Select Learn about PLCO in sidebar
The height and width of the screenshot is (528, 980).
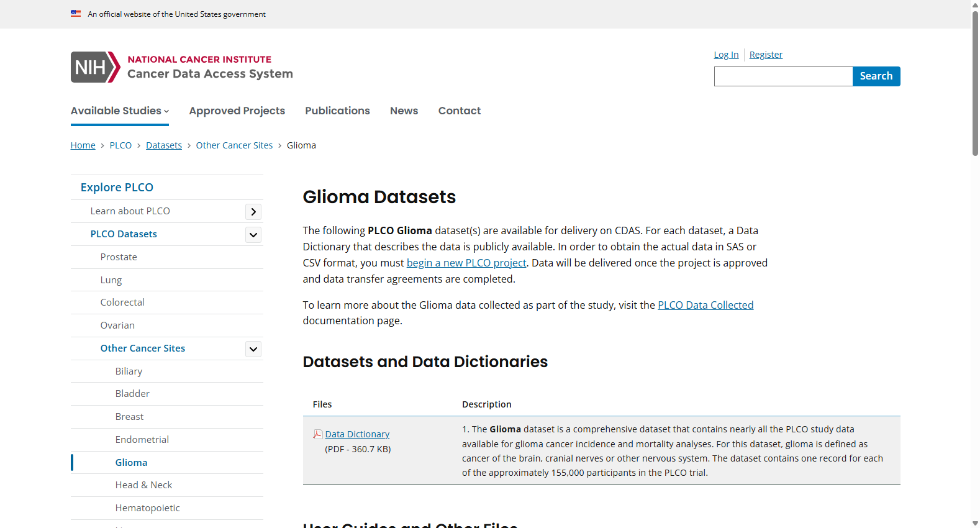[x=130, y=211]
